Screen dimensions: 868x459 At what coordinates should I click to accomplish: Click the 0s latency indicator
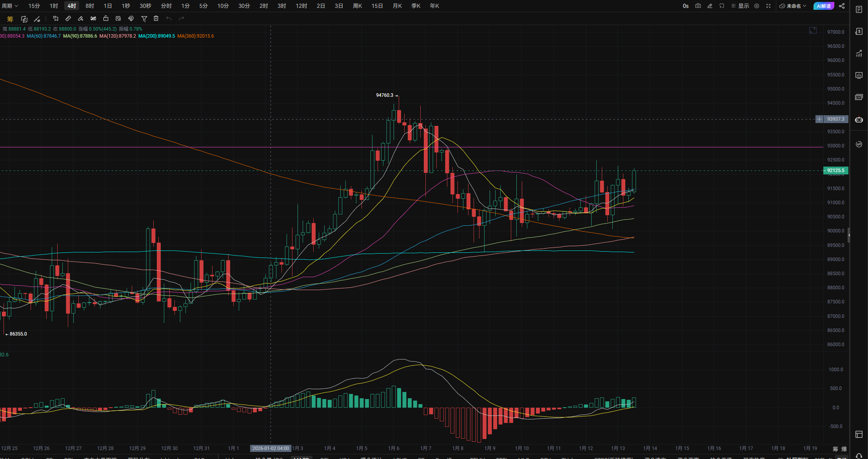[685, 6]
